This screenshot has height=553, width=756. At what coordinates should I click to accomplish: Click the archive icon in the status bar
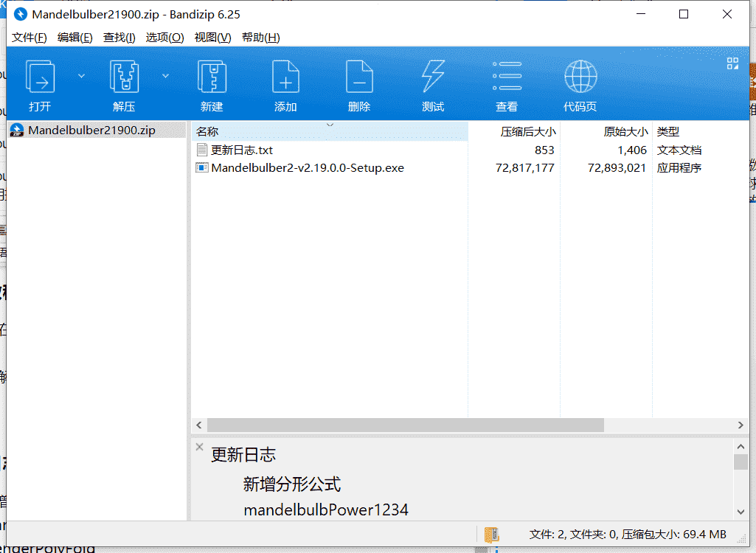click(491, 535)
